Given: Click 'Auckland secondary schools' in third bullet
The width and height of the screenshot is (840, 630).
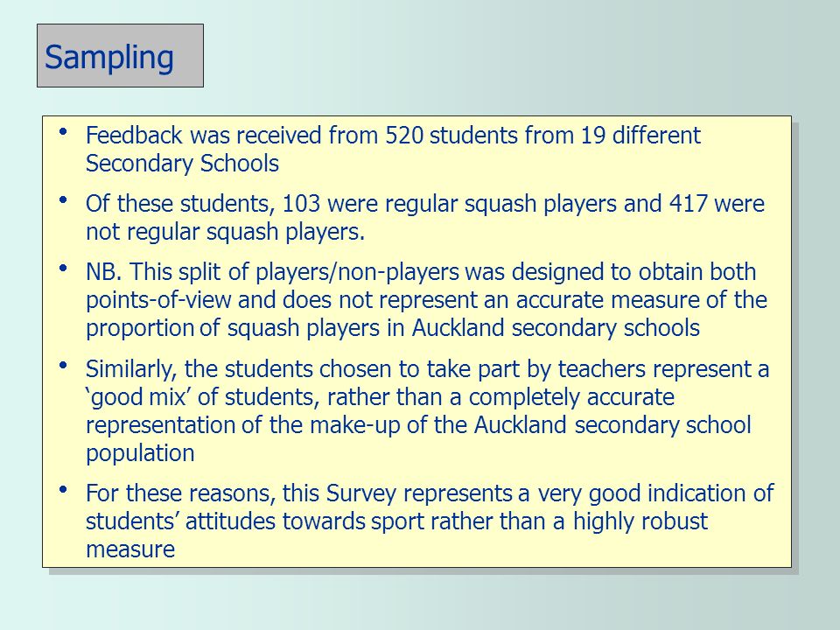Looking at the screenshot, I should [556, 328].
